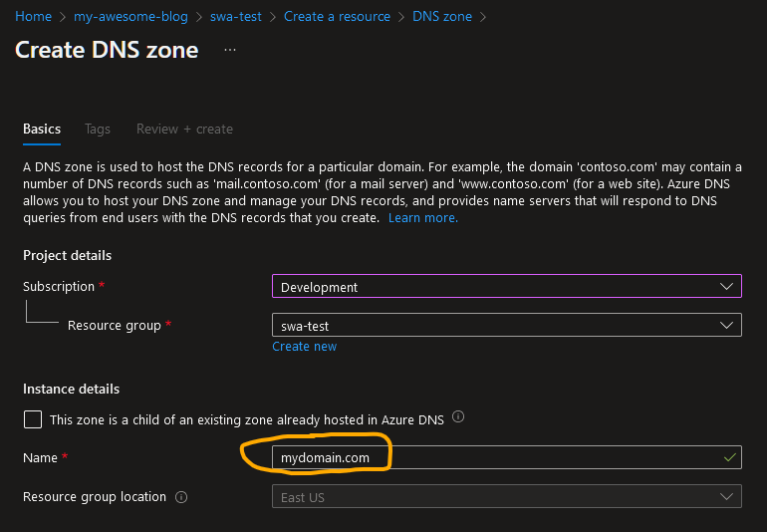Open the East US location dropdown

(x=507, y=497)
